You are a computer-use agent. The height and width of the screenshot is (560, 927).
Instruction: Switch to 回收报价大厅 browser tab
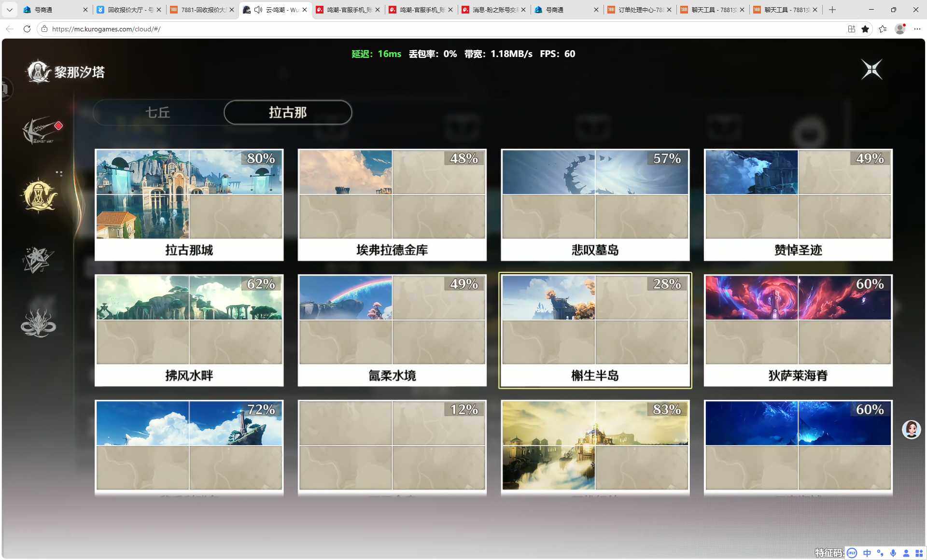point(129,10)
